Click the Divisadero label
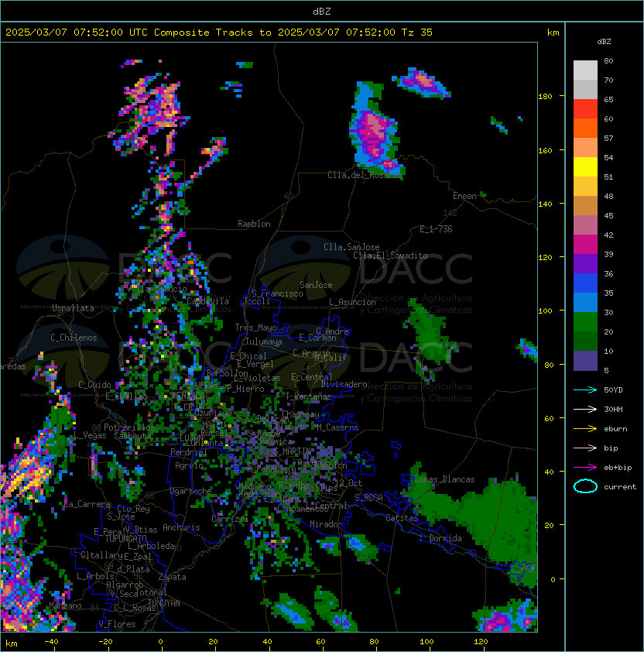644x652 pixels. click(344, 384)
